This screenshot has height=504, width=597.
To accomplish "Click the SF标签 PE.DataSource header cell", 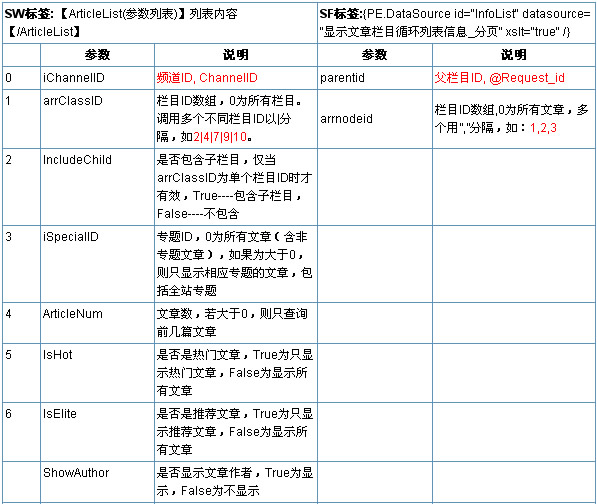I will [456, 22].
